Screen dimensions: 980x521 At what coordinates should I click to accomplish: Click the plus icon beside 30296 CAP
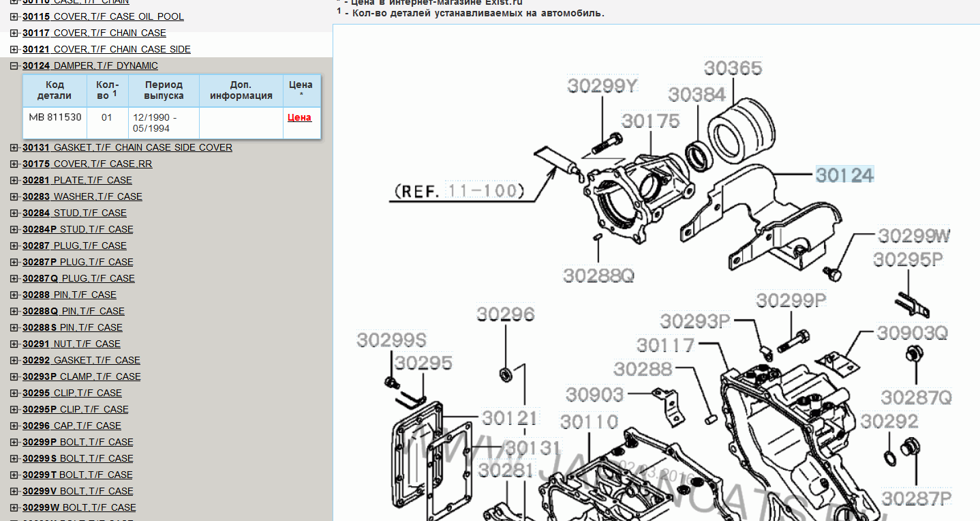14,426
